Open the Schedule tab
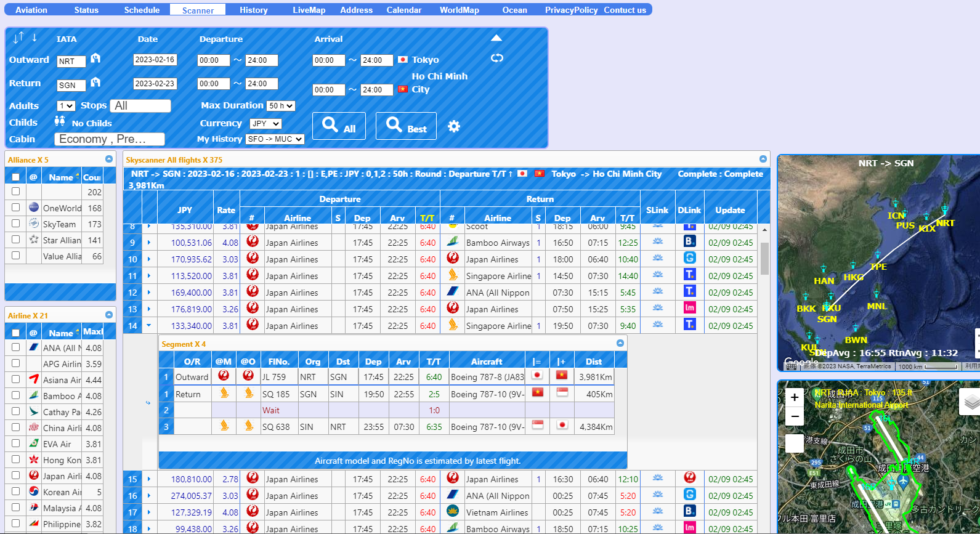Screen dimensions: 980x534 click(x=142, y=10)
